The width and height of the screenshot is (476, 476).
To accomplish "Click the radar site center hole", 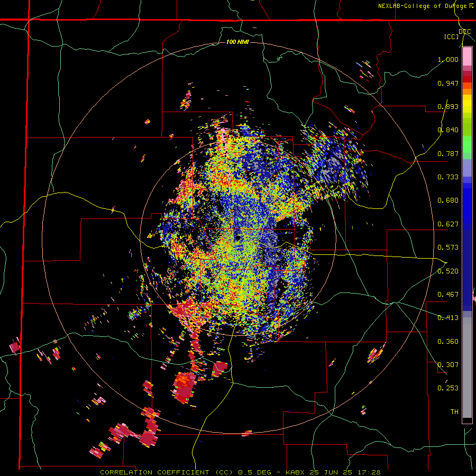I will click(239, 237).
